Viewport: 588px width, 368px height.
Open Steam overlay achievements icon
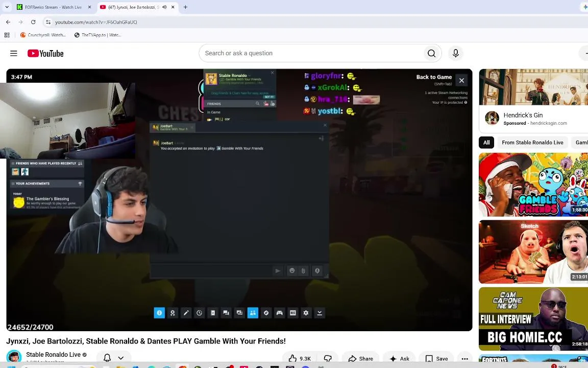point(173,313)
